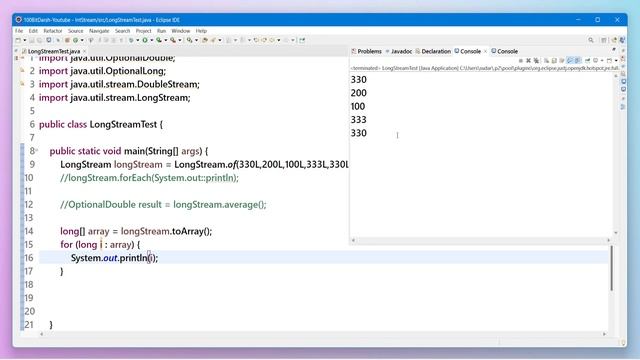This screenshot has height=360, width=640.
Task: Click Remove Launch X icon in Console
Action: (528, 60)
